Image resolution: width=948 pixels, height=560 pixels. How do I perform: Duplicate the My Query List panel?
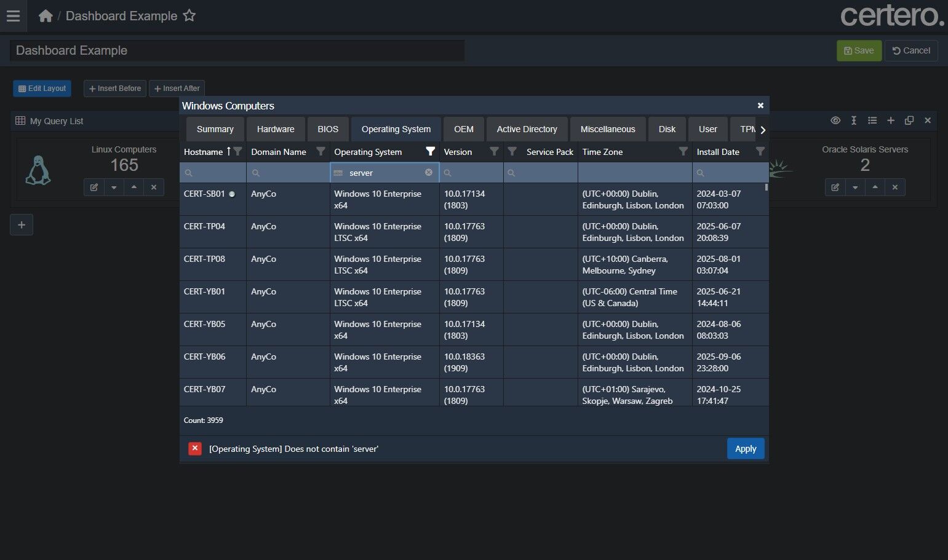[909, 121]
